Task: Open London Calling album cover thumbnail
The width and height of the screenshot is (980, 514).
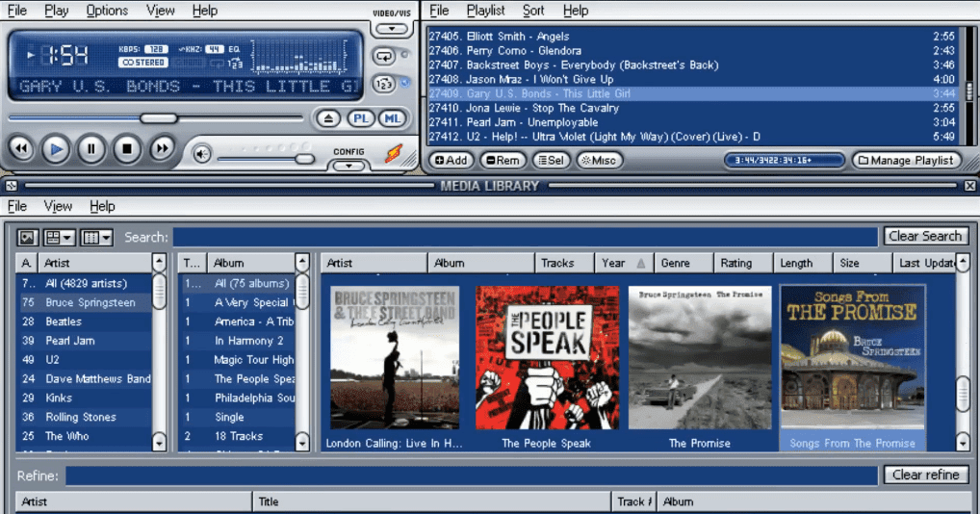Action: [395, 358]
